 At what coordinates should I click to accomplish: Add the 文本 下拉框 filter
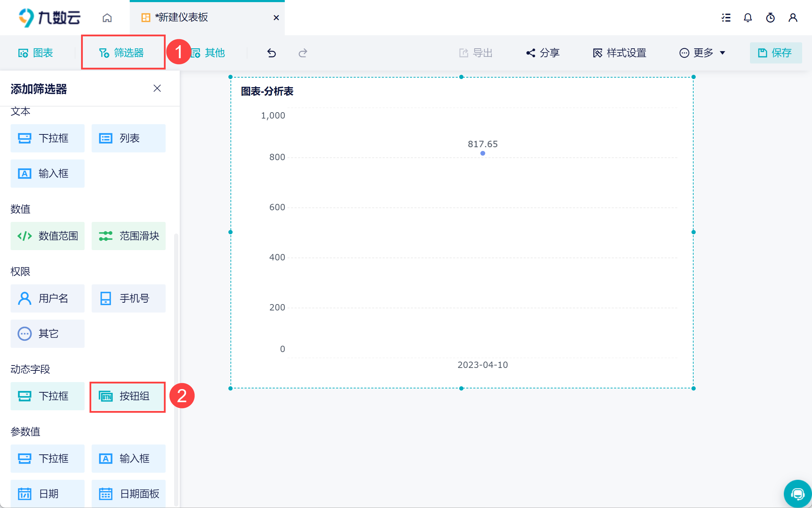(x=48, y=138)
